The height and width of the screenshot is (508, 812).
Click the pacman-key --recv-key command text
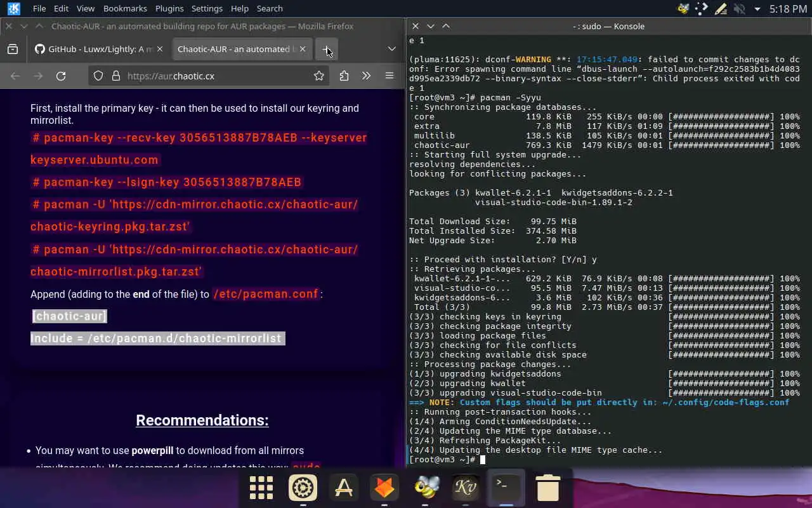tap(199, 149)
